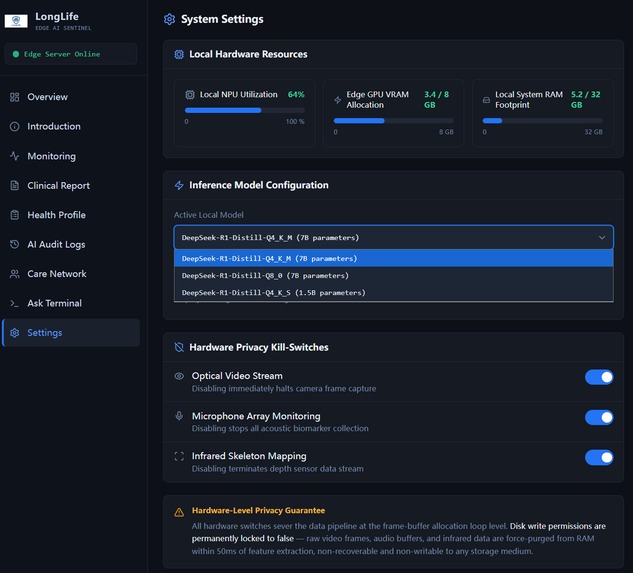Select DeepSeek-R1-Distill-Q4_K_M 7B option
The height and width of the screenshot is (573, 633).
(394, 258)
